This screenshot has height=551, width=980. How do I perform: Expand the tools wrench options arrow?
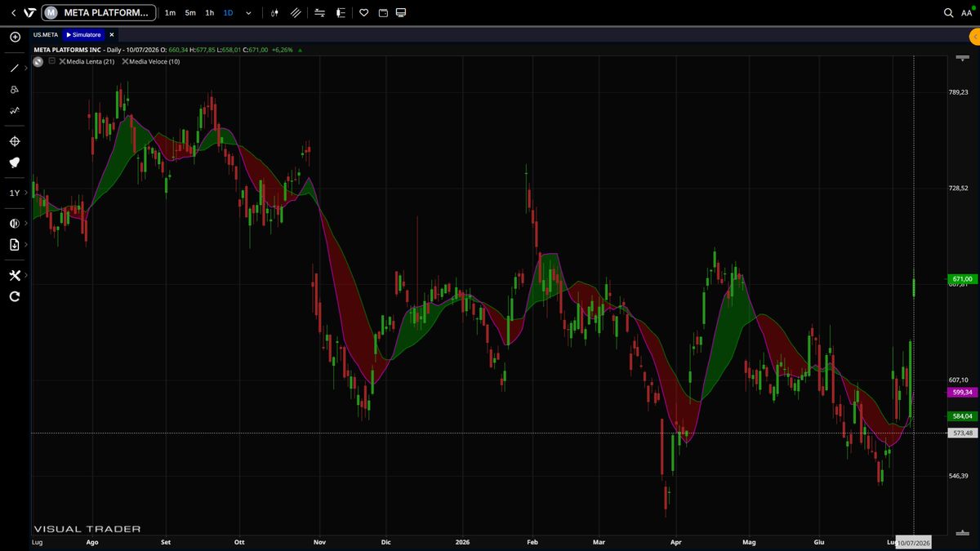[x=27, y=275]
